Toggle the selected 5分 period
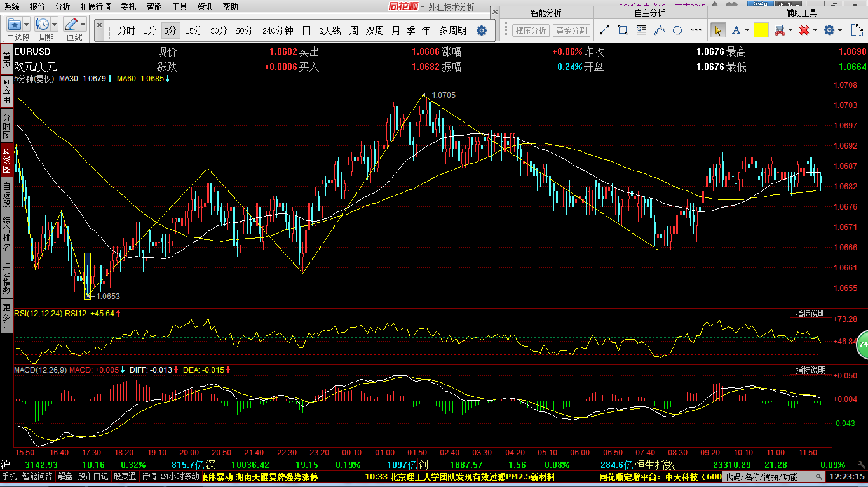This screenshot has width=868, height=487. click(170, 30)
